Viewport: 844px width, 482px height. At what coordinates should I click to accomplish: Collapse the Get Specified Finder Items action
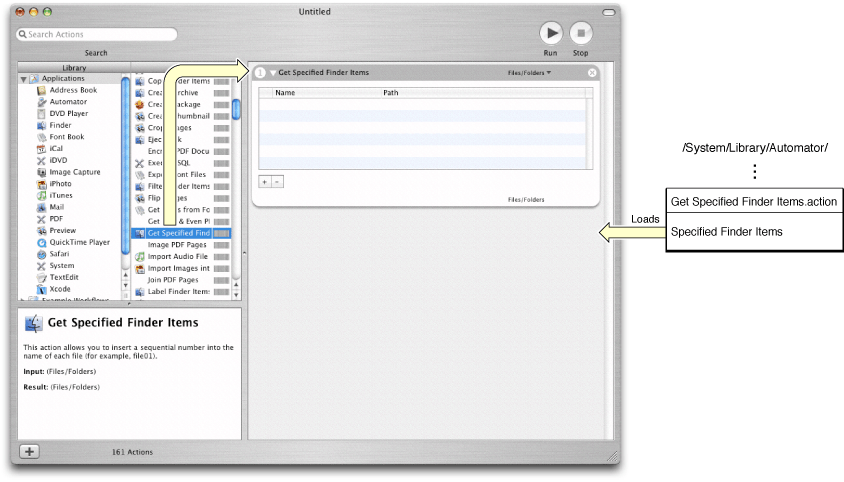tap(272, 73)
